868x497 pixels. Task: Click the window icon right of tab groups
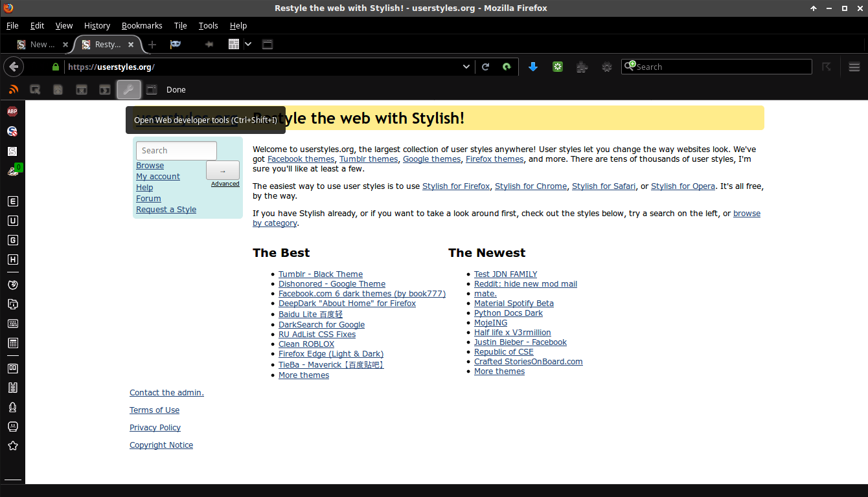click(268, 45)
